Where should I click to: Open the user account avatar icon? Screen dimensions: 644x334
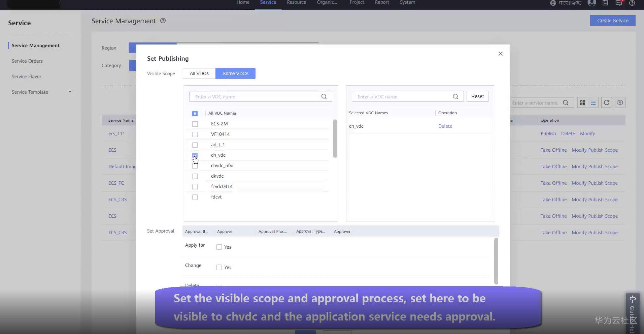[x=592, y=3]
